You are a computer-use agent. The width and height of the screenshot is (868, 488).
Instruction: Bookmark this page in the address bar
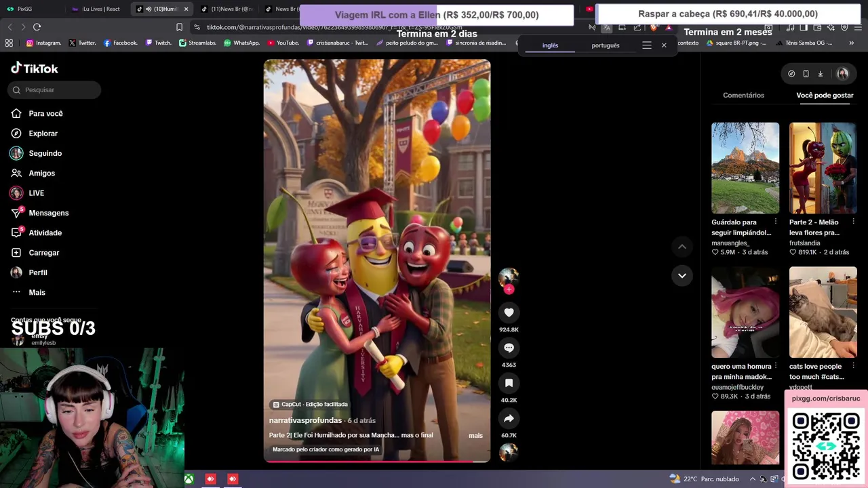coord(179,27)
